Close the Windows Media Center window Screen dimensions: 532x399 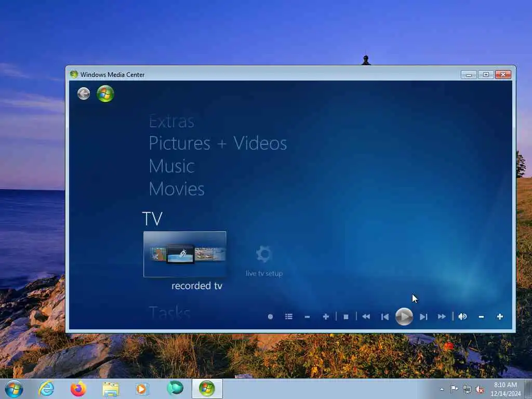pos(503,75)
